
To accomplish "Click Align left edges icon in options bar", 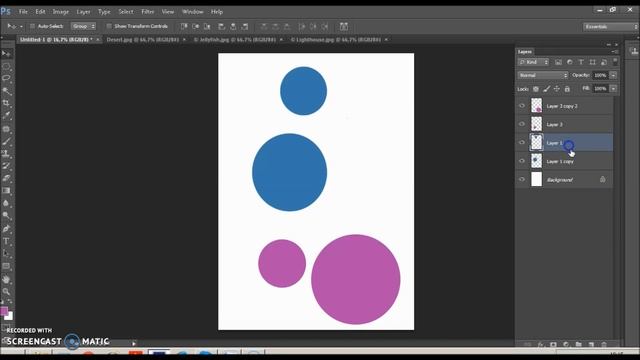I will [221, 27].
